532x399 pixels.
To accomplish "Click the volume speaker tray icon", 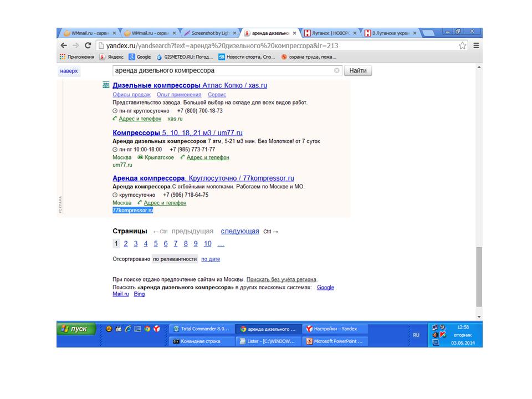I will [436, 335].
